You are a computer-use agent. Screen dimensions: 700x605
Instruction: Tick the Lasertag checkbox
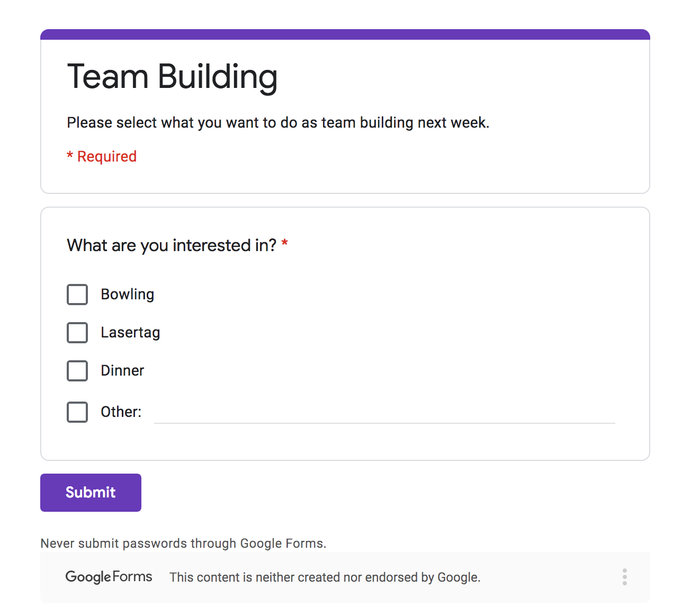click(77, 333)
